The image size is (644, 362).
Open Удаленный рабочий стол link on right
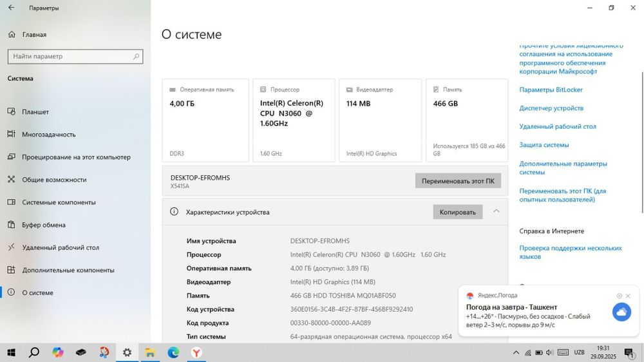[x=557, y=126]
